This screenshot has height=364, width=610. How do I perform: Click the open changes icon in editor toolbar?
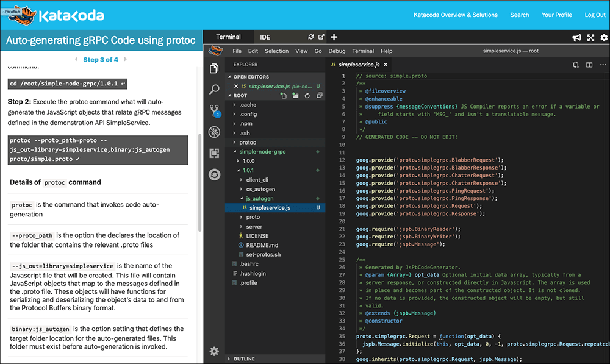click(576, 65)
